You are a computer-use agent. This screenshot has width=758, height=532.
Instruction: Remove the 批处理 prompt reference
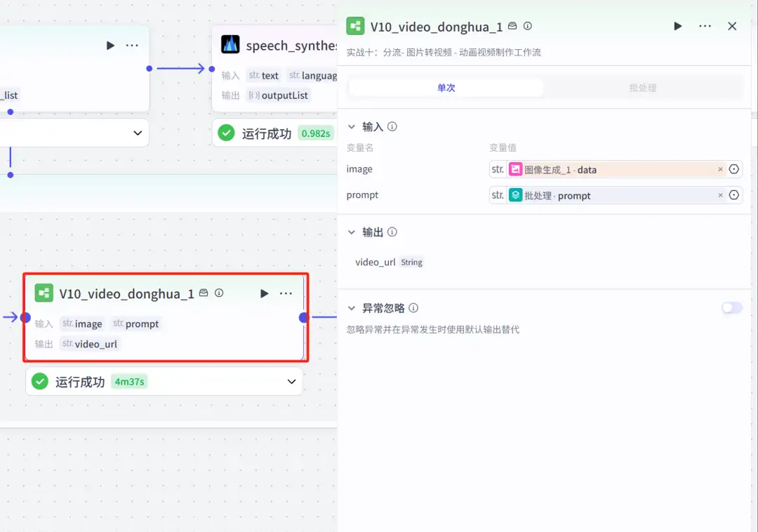click(720, 195)
